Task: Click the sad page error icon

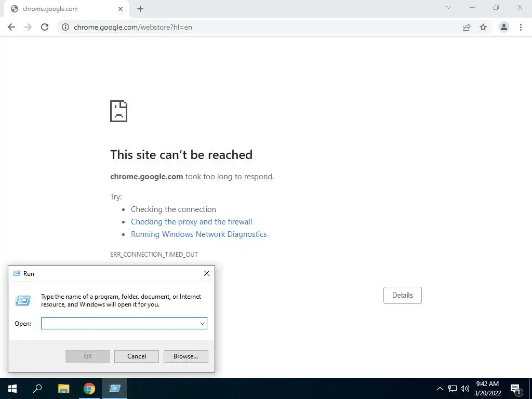Action: (x=119, y=111)
